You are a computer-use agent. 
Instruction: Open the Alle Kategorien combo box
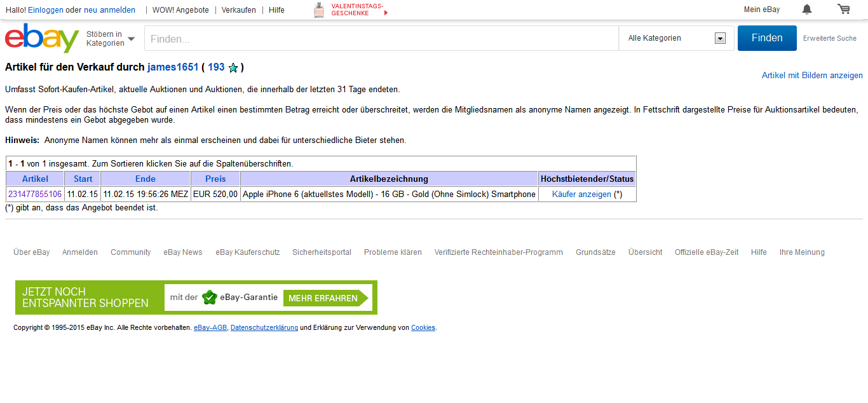tap(676, 38)
